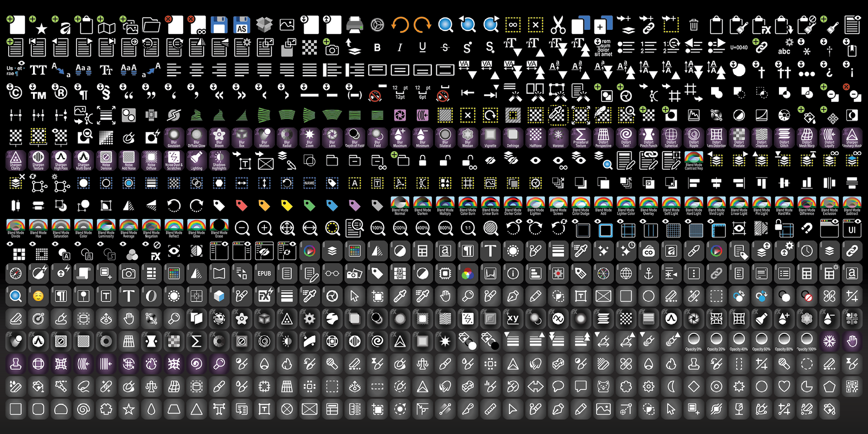Toggle the Italic I icon
The height and width of the screenshot is (434, 868).
(400, 47)
